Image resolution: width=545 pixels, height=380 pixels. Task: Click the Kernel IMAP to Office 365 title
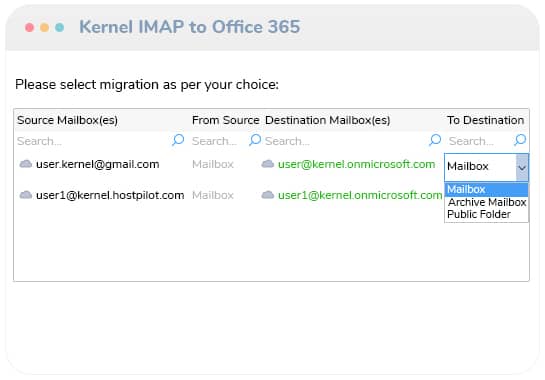(190, 27)
